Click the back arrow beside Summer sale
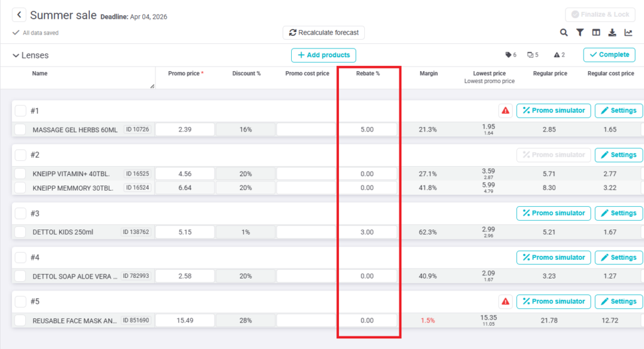 [x=19, y=15]
